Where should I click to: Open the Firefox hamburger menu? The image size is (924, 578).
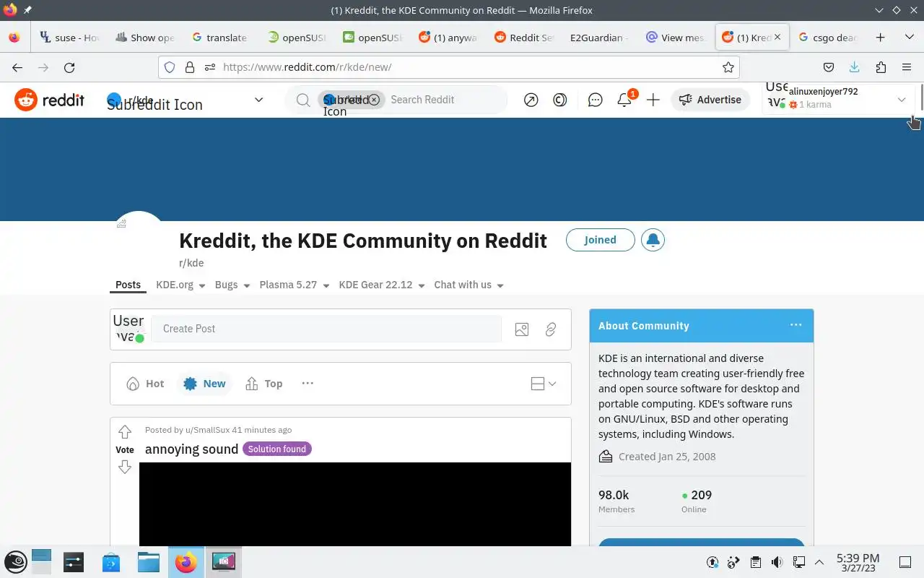(x=907, y=67)
